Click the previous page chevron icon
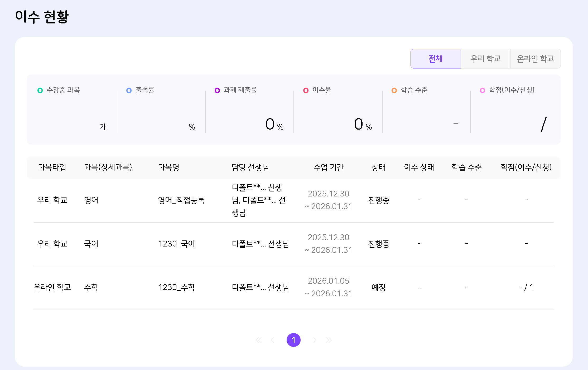This screenshot has width=588, height=370. coord(272,340)
